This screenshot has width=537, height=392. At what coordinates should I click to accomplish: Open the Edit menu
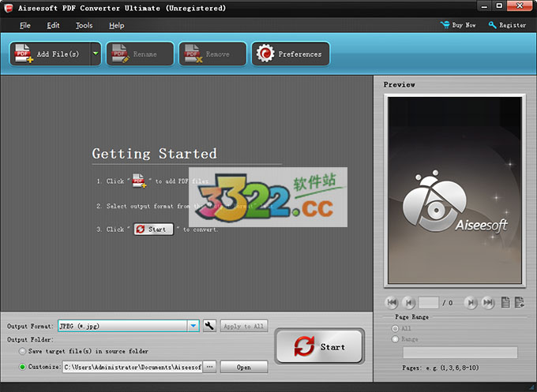(53, 25)
